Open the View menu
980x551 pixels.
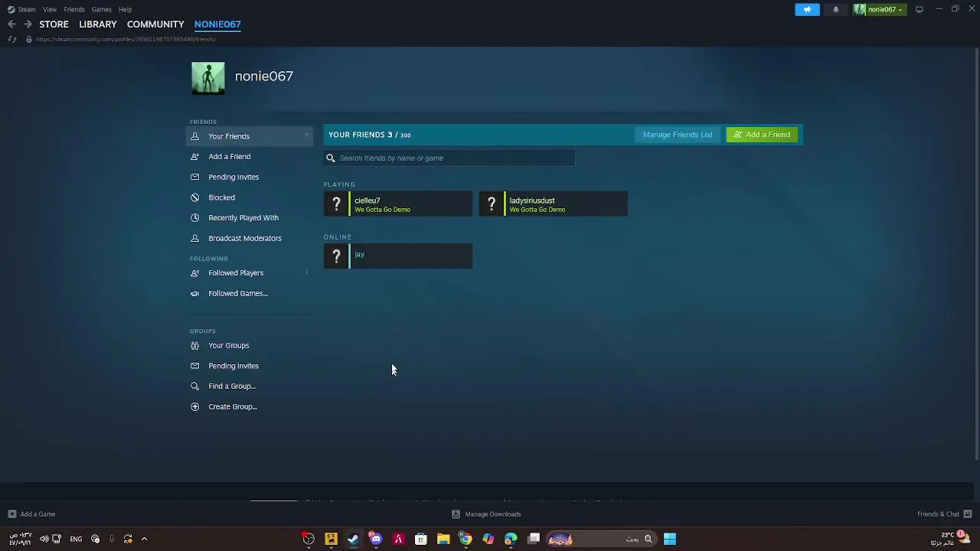click(x=50, y=9)
